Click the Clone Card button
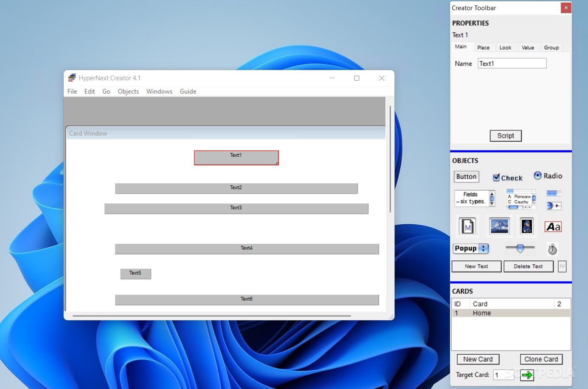The image size is (588, 389). click(541, 359)
